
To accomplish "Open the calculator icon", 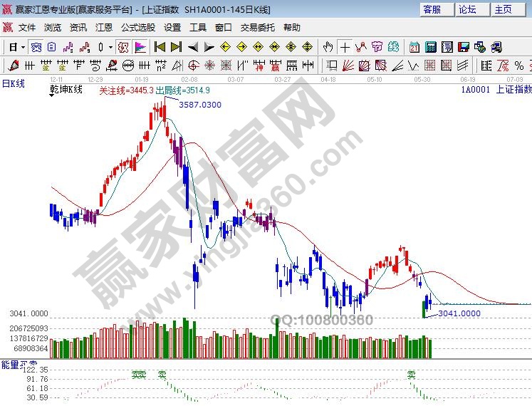I will pos(430,47).
